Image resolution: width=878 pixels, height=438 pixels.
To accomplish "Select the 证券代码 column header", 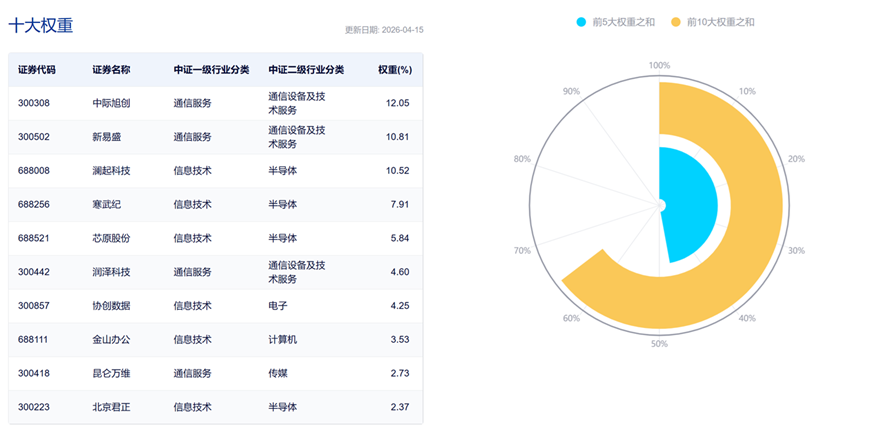I will 37,70.
